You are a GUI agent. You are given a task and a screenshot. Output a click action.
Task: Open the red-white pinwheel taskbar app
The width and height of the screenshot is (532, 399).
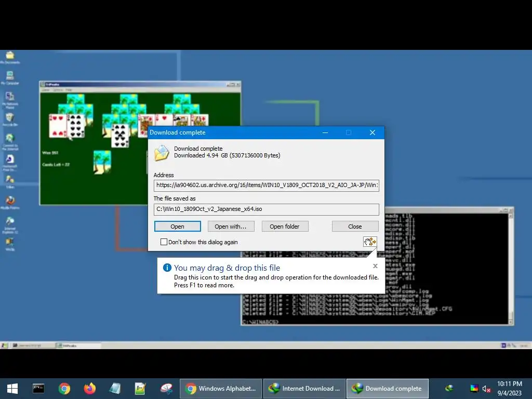tap(166, 389)
